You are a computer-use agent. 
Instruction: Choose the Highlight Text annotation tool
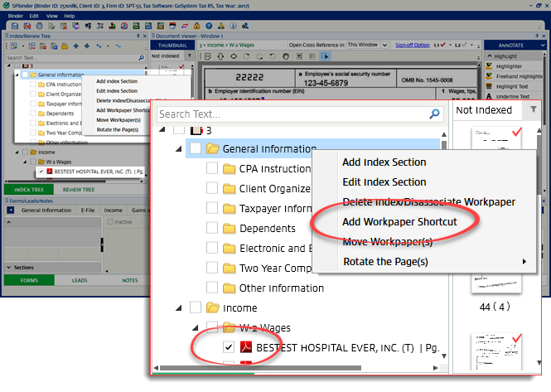pyautogui.click(x=512, y=85)
